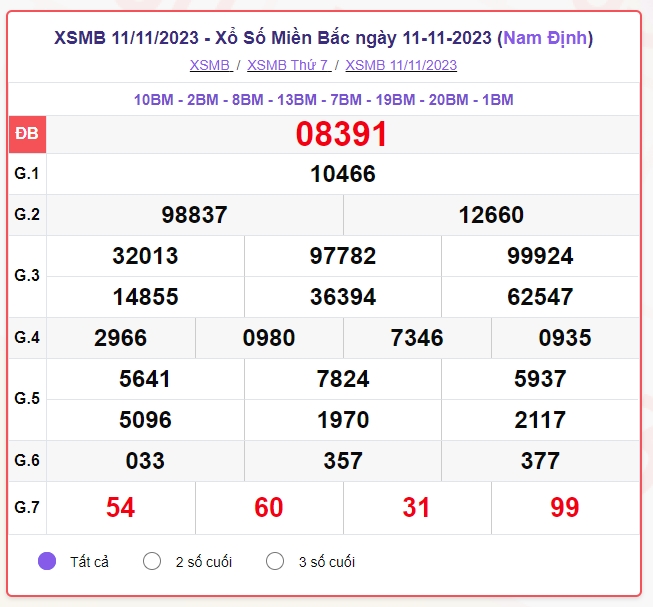
Task: Click the G.2 number 12660
Action: (x=491, y=215)
